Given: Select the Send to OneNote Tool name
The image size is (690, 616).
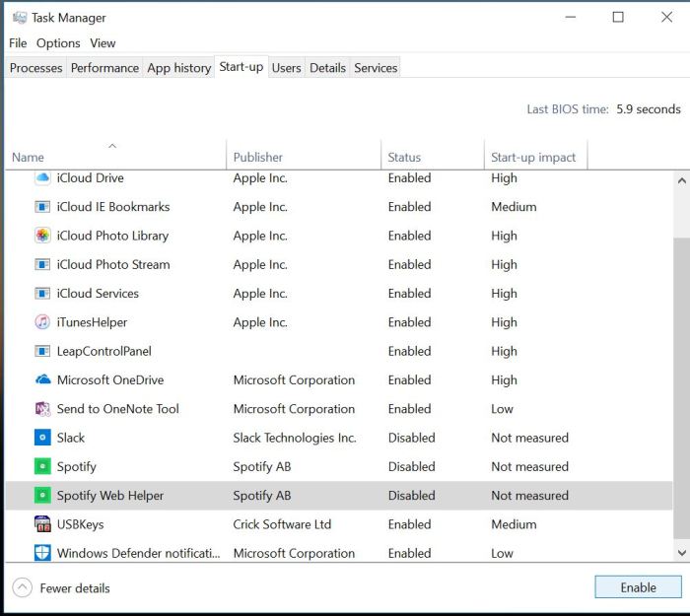Looking at the screenshot, I should pos(118,409).
